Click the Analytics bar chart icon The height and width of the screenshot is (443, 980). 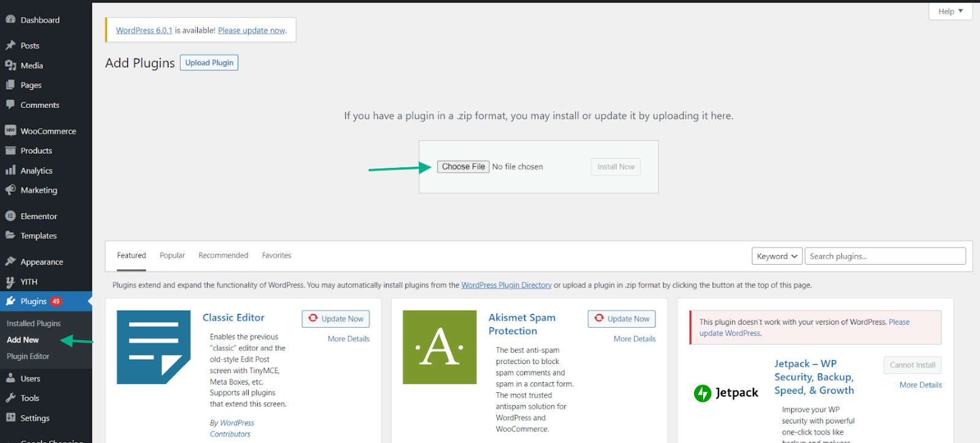pos(10,170)
